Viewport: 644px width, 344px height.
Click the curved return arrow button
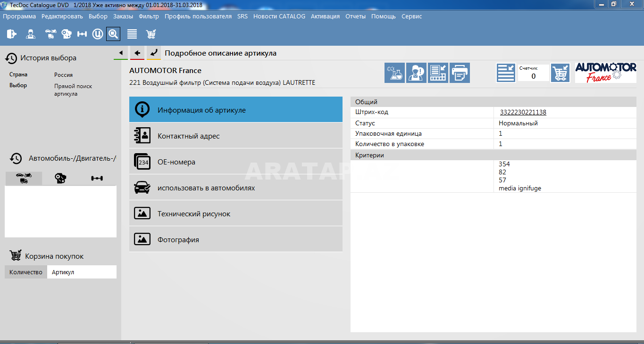(153, 53)
